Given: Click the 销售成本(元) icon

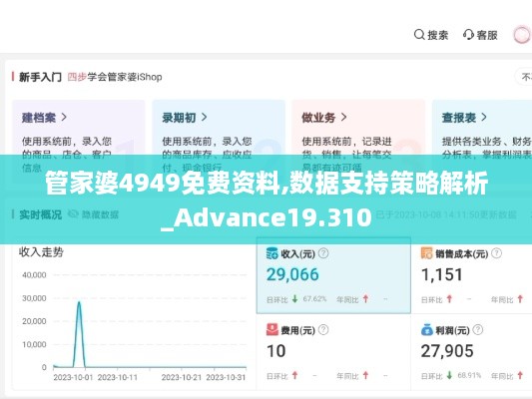Looking at the screenshot, I should pos(427,253).
